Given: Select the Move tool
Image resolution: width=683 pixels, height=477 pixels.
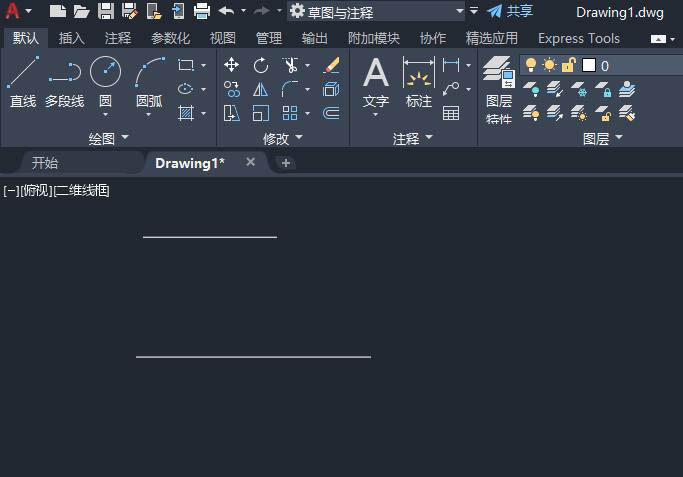Looking at the screenshot, I should click(x=231, y=65).
